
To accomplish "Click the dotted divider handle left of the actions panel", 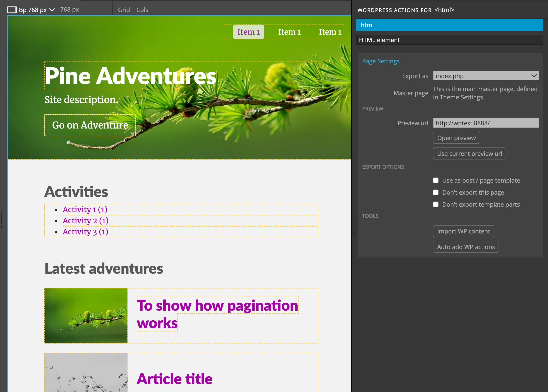I will click(x=354, y=228).
